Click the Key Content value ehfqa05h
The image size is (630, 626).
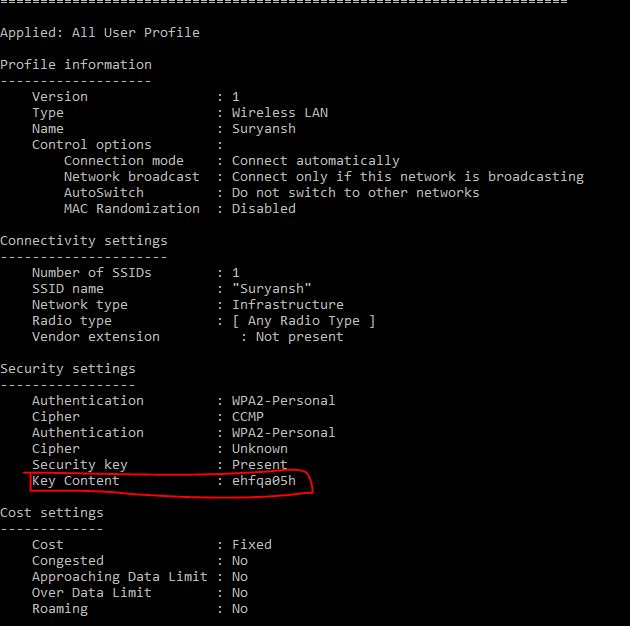click(264, 481)
